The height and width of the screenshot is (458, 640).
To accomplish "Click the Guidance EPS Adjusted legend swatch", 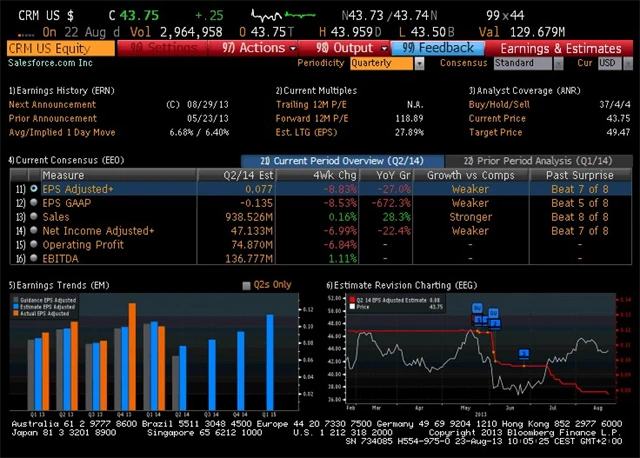I will (x=14, y=300).
